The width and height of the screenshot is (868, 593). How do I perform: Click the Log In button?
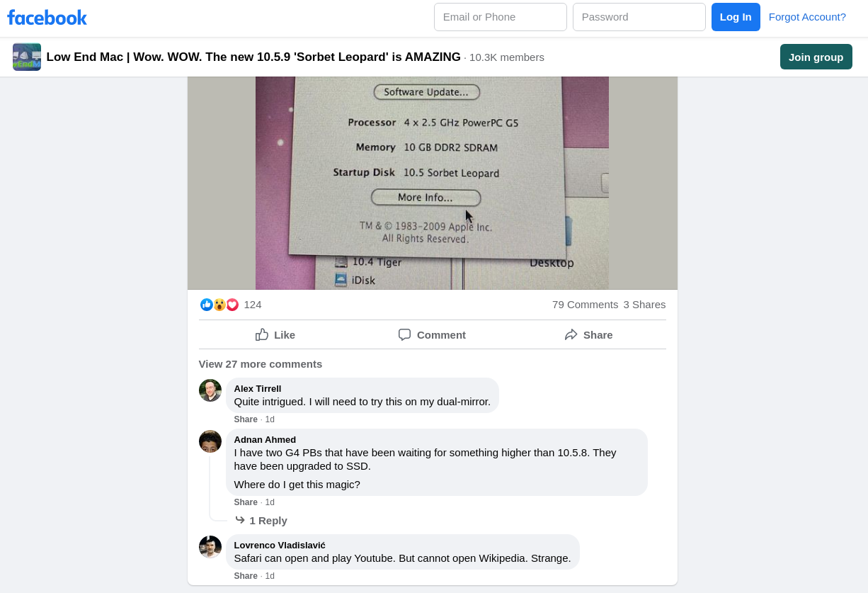[x=736, y=17]
